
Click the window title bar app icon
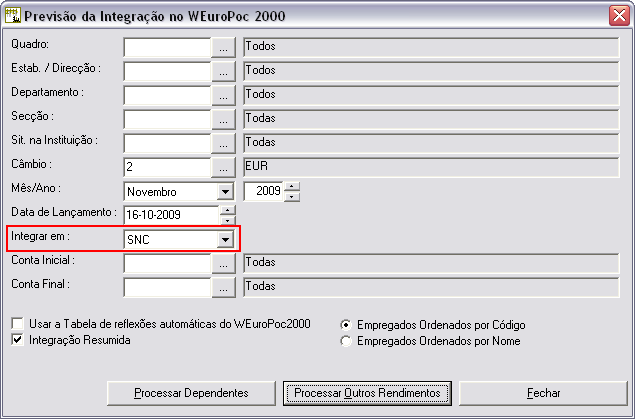[x=13, y=15]
